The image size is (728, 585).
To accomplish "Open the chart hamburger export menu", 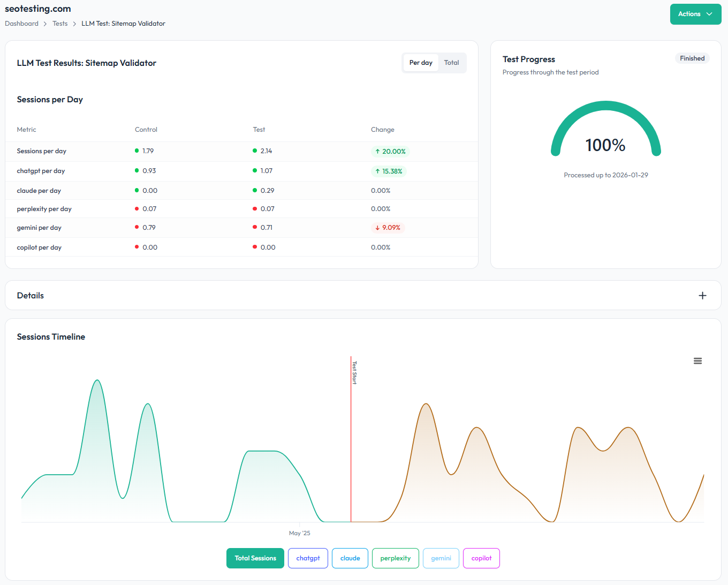I will coord(697,361).
